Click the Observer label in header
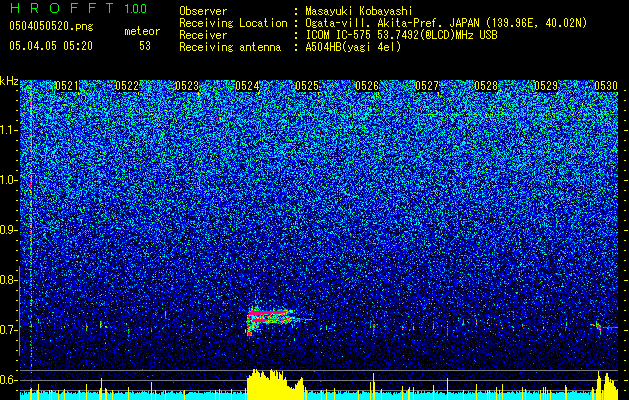629x400 pixels. [x=203, y=11]
